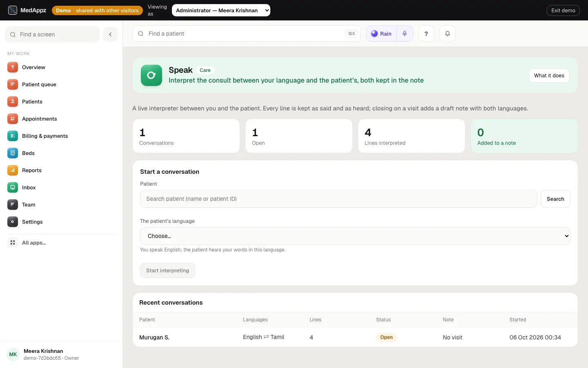Open Appointments icon in sidebar
This screenshot has width=588, height=368.
13,119
